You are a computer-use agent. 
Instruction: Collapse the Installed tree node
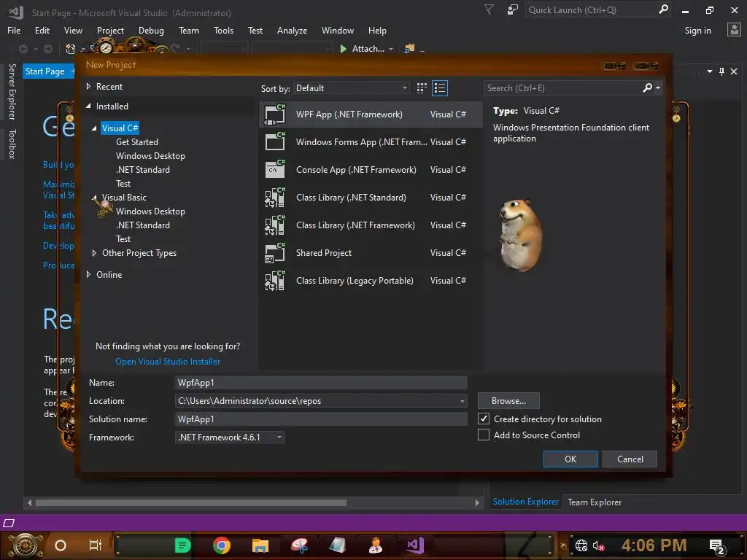(x=88, y=106)
